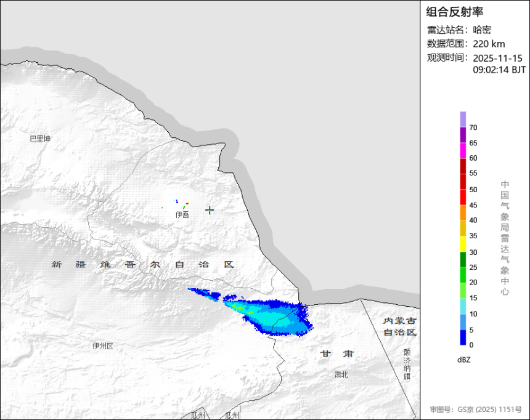The width and height of the screenshot is (530, 420).
Task: Click the 中国气象局雷达气象中心 vertical text
Action: click(x=505, y=238)
